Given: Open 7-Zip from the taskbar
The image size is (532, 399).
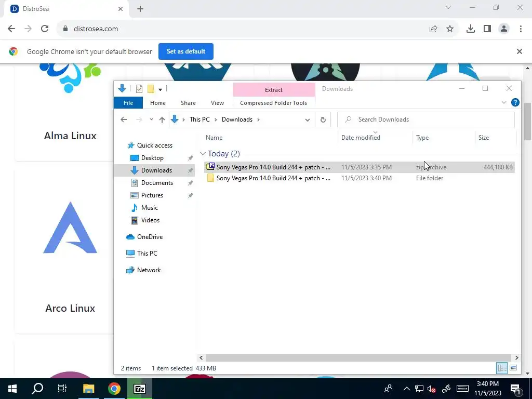Looking at the screenshot, I should coord(140,389).
